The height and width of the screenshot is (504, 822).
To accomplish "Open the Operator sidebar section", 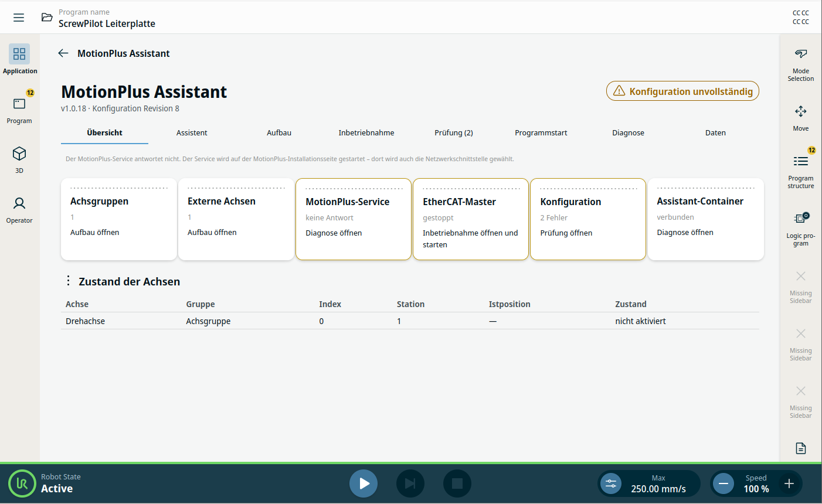I will (x=19, y=209).
